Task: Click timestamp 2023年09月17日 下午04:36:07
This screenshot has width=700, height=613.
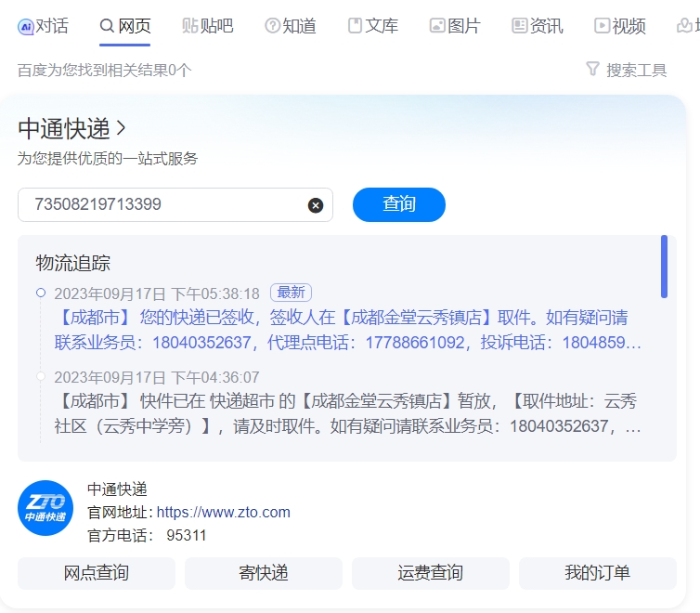Action: point(157,378)
